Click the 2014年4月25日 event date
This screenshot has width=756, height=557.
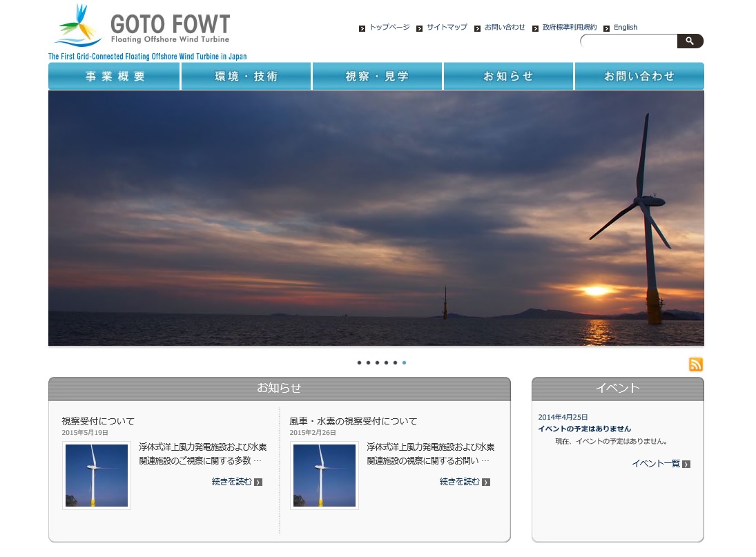(x=563, y=418)
